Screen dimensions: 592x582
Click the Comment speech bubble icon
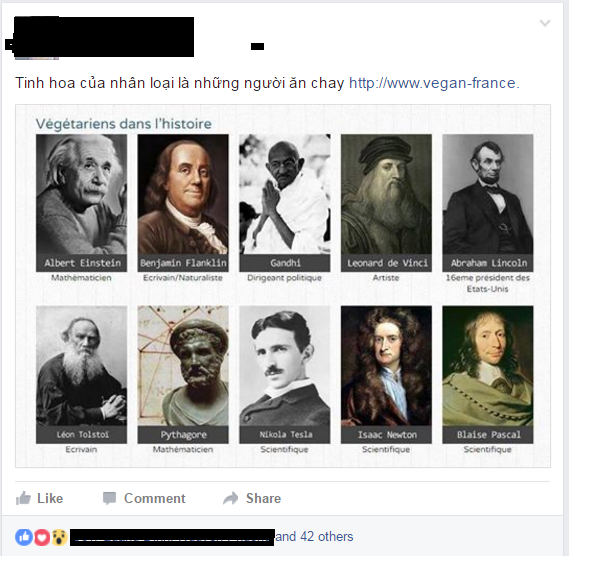[109, 498]
